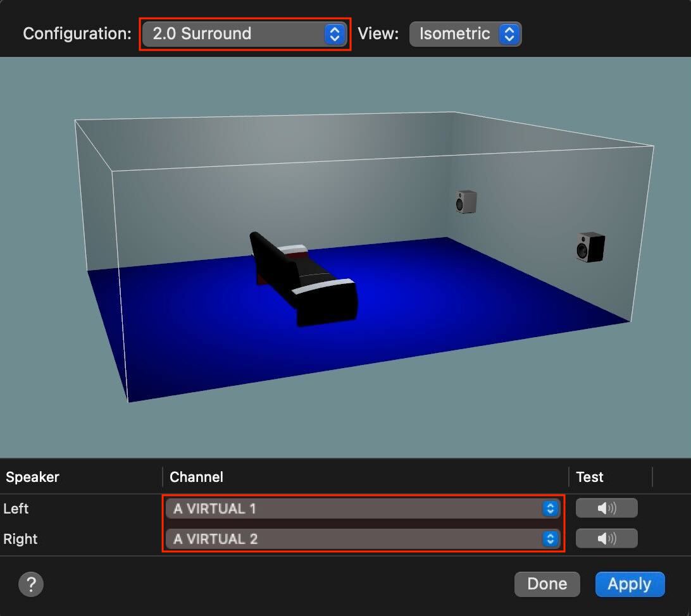Test the Right speaker sound
Viewport: 691px width, 616px height.
pyautogui.click(x=606, y=538)
